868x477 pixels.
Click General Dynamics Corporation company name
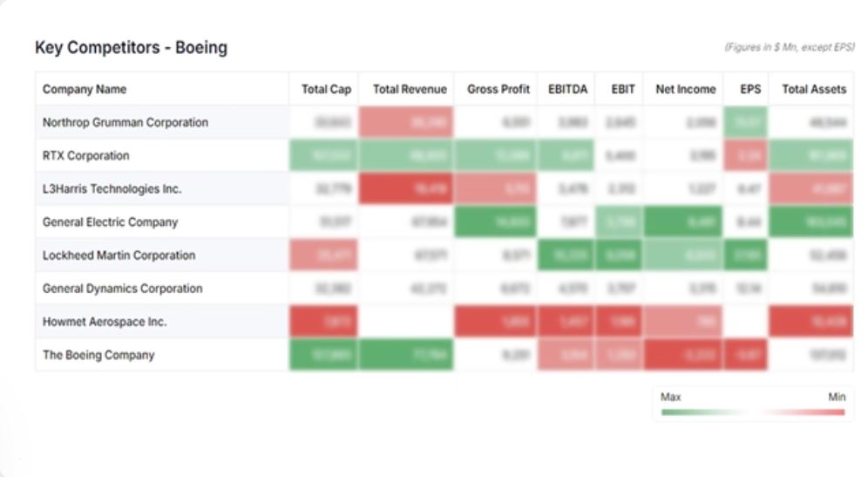pos(122,289)
